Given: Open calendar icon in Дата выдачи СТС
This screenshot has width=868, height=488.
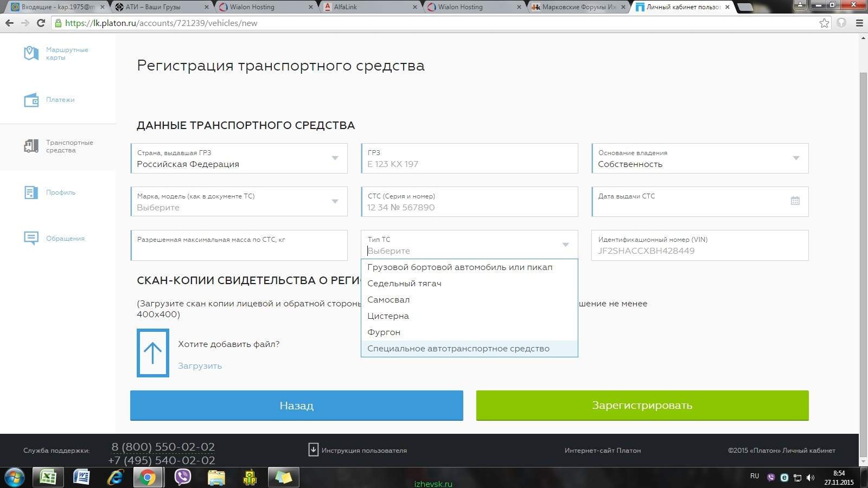Looking at the screenshot, I should (795, 201).
